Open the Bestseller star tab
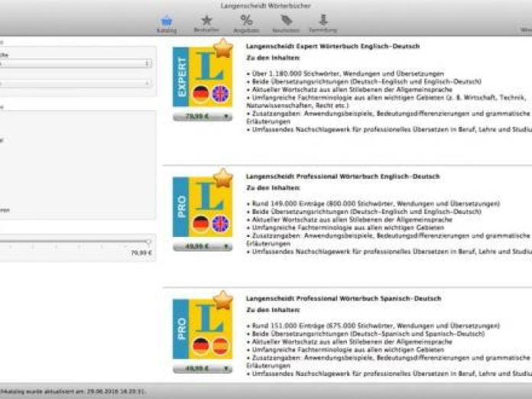This screenshot has width=532, height=399. (x=206, y=24)
